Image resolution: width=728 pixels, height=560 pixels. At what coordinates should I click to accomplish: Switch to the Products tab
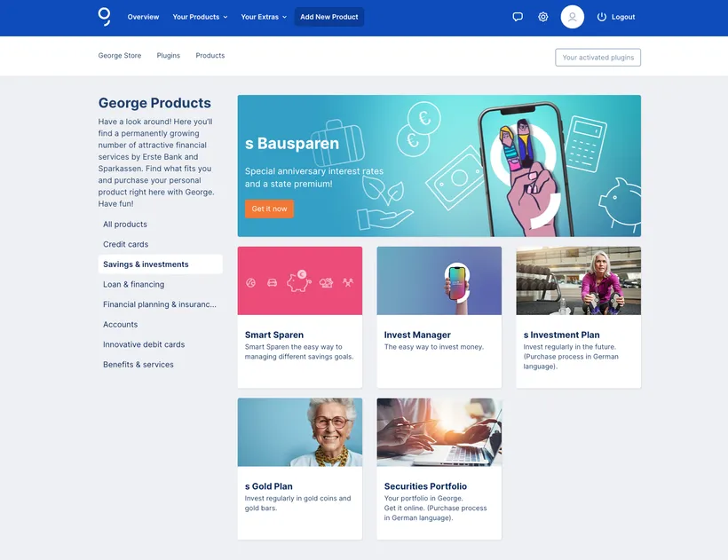pyautogui.click(x=210, y=55)
